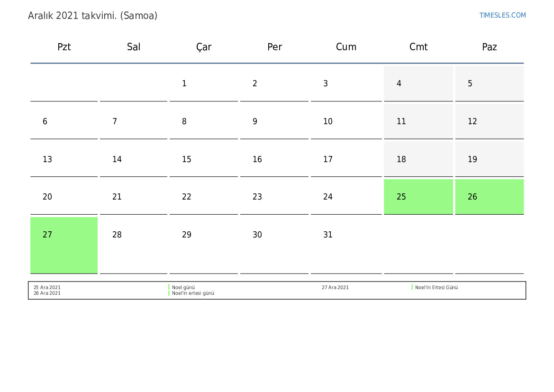Click the Noel'in Ertesi Günü entry for 27 Ara
This screenshot has width=554, height=392.
tap(436, 287)
